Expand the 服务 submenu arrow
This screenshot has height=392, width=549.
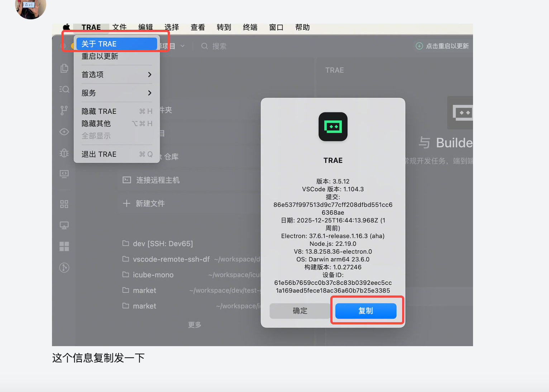(150, 93)
